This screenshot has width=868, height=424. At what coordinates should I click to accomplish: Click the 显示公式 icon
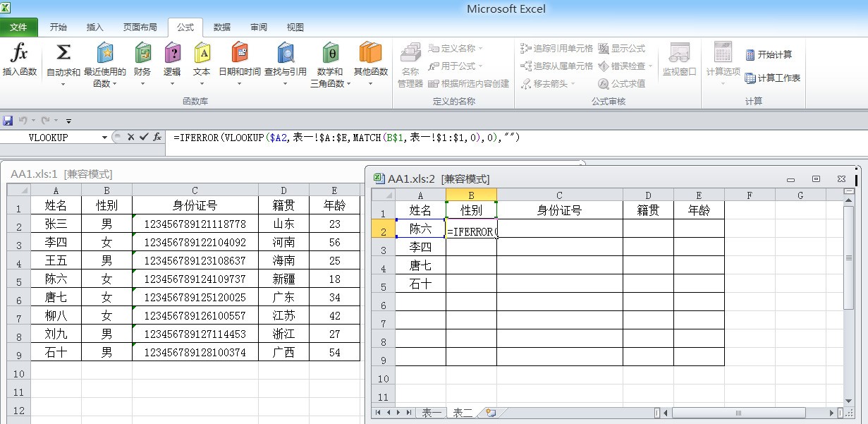tap(604, 49)
